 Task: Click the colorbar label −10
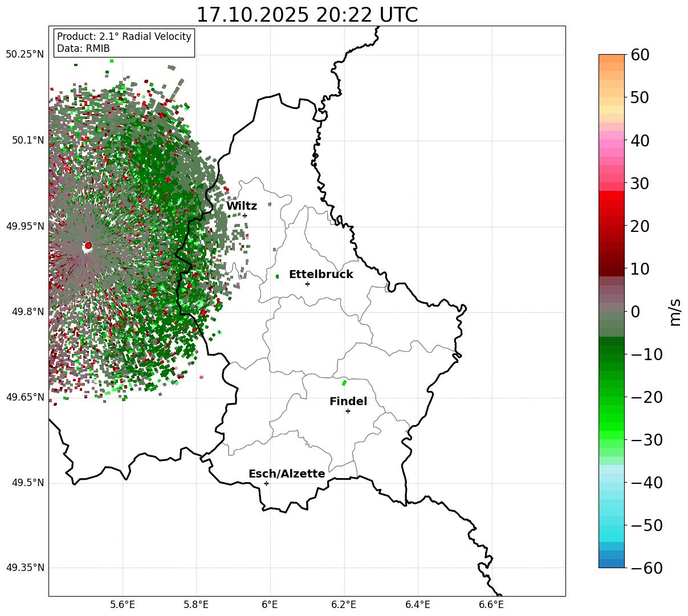(646, 354)
